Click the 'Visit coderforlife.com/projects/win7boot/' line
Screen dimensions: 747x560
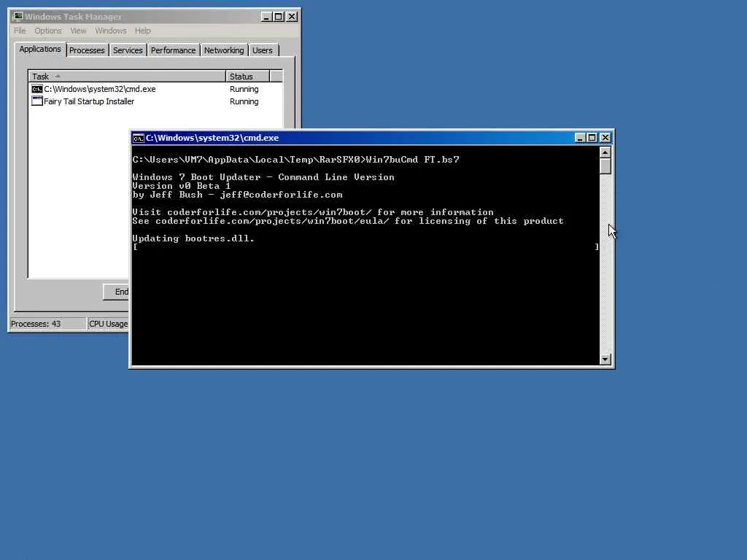click(313, 212)
